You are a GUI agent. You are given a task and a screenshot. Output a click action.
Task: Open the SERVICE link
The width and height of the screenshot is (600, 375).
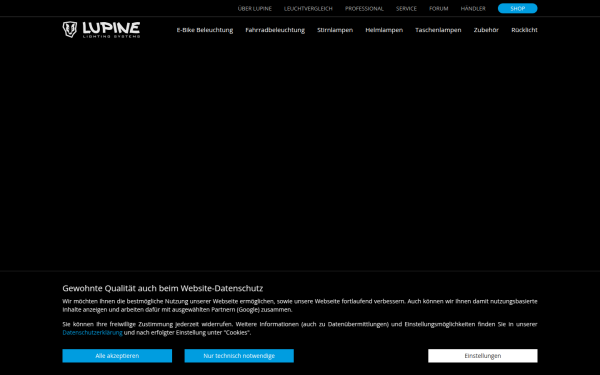pos(406,8)
